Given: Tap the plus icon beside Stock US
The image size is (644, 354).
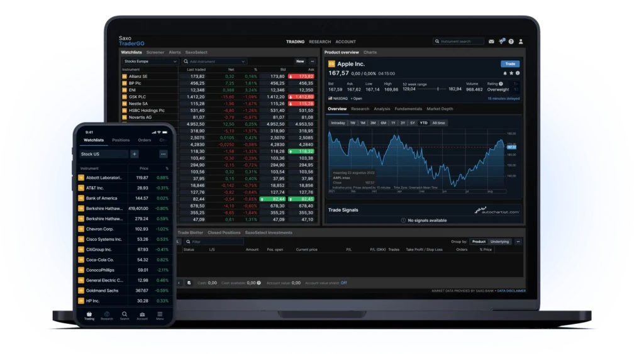Looking at the screenshot, I should (135, 154).
